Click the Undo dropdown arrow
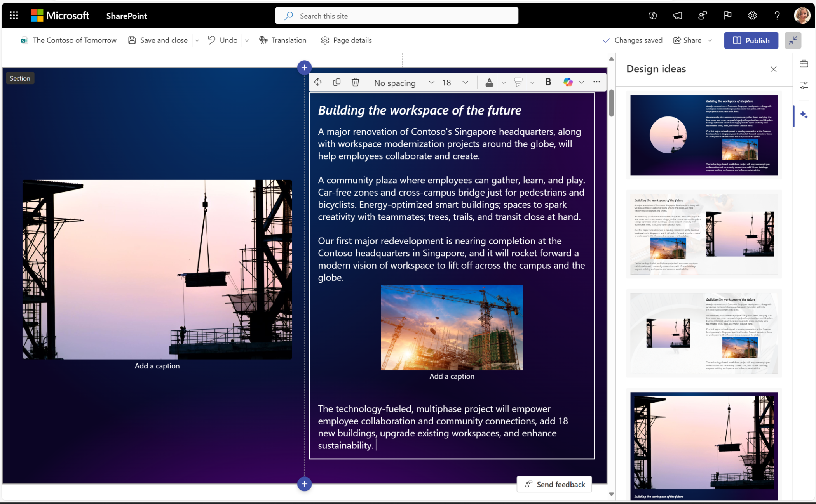 tap(247, 40)
